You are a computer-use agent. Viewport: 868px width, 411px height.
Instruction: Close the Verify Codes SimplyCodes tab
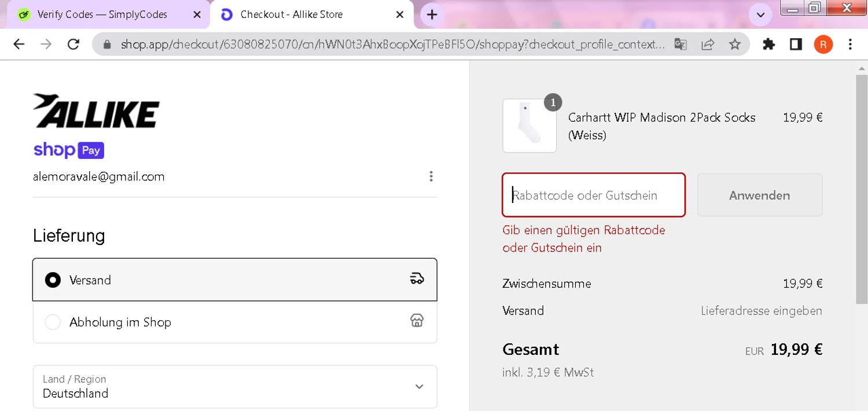coord(197,14)
